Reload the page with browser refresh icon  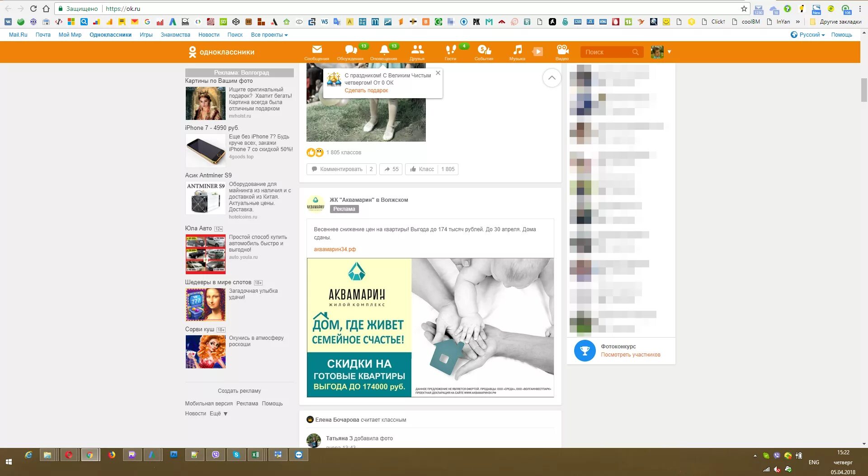pos(33,9)
